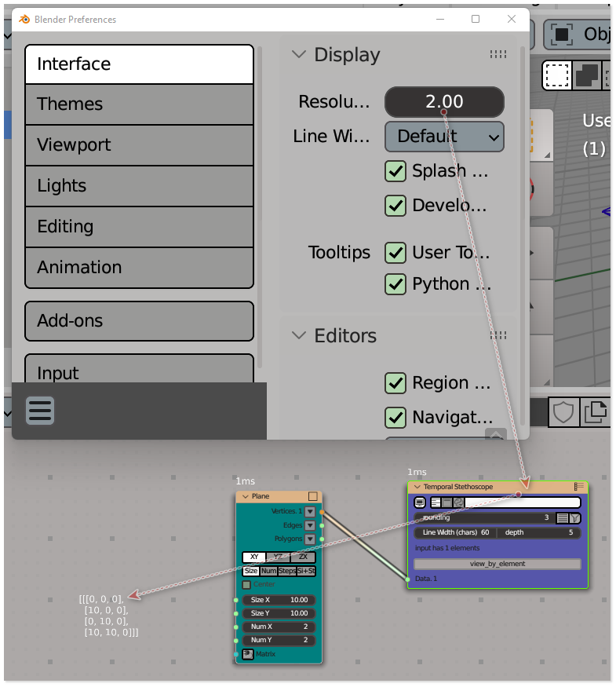Uncheck the Region Overlap checkbox
The image size is (616, 687).
(x=395, y=382)
